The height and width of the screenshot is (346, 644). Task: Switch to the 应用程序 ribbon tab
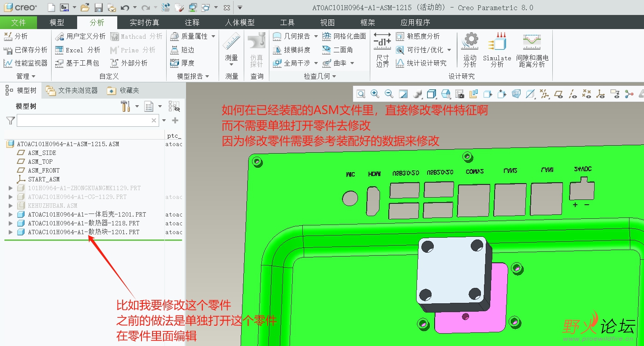pyautogui.click(x=415, y=22)
